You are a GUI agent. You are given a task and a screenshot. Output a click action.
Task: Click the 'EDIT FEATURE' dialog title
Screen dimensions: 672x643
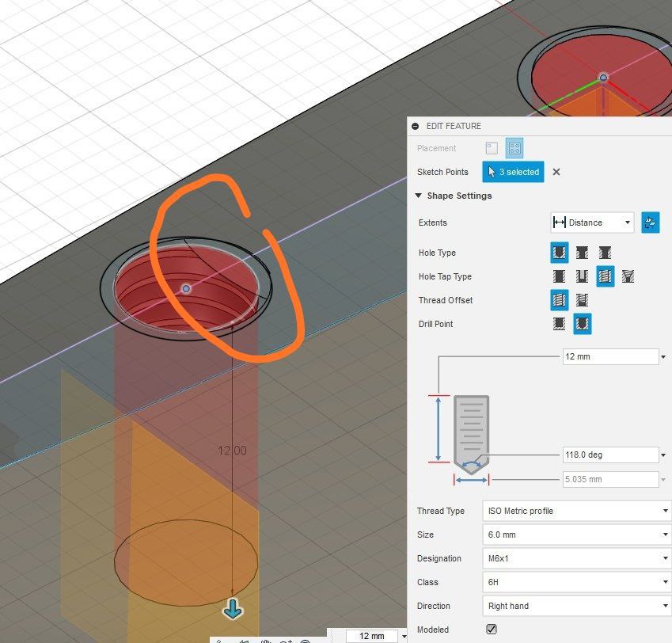(454, 126)
